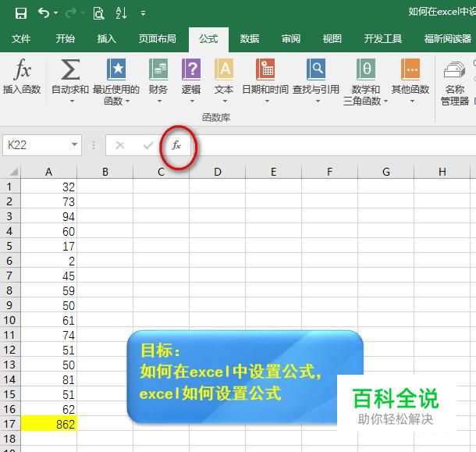The image size is (476, 452).
Task: Switch to the 插入 ribbon tab
Action: click(x=107, y=38)
